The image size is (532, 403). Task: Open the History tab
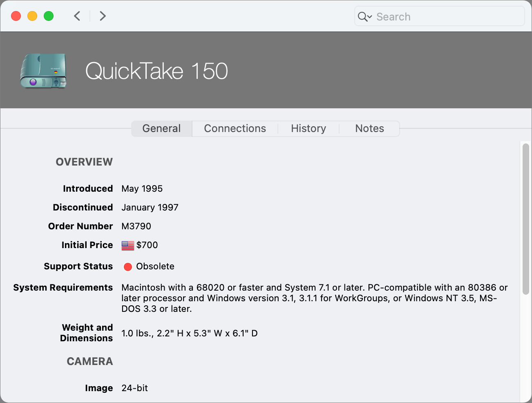pos(308,128)
